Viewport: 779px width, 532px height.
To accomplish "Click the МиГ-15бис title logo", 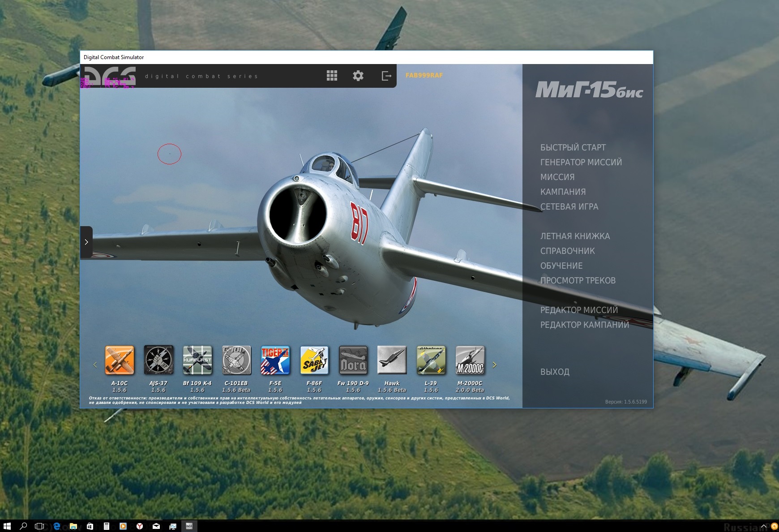I will (589, 90).
